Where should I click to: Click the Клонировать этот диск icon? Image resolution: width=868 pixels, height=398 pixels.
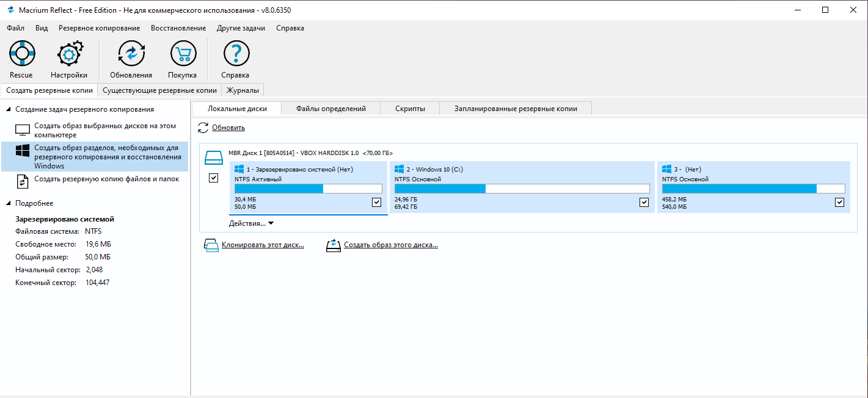211,245
